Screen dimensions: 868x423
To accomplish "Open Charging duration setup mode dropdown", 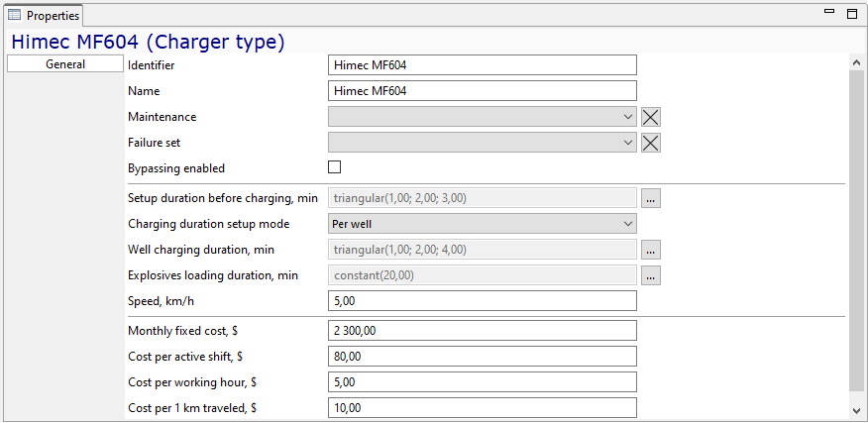I will [483, 224].
